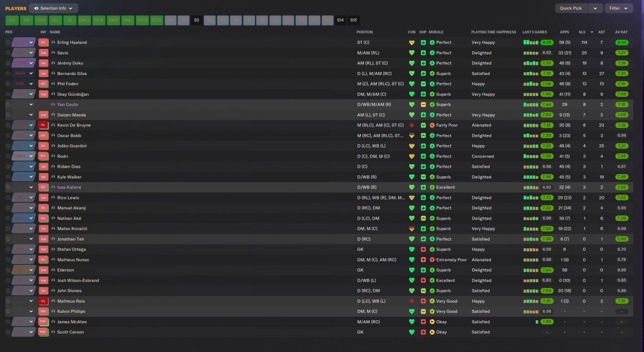Click Kyle Walker's sharpness icon

(x=423, y=177)
